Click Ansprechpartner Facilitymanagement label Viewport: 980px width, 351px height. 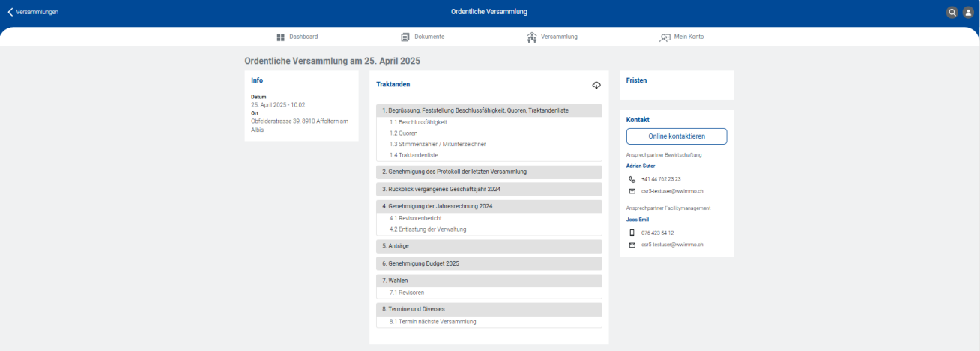click(668, 208)
